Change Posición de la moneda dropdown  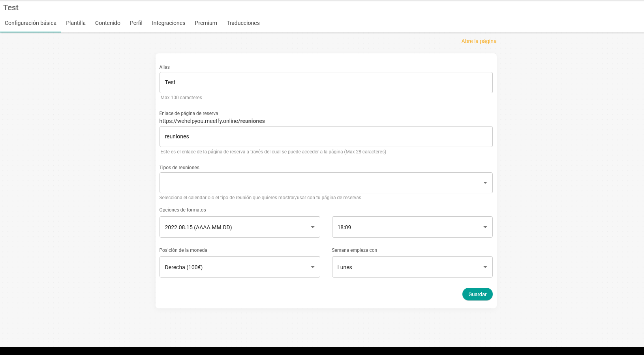(x=240, y=267)
